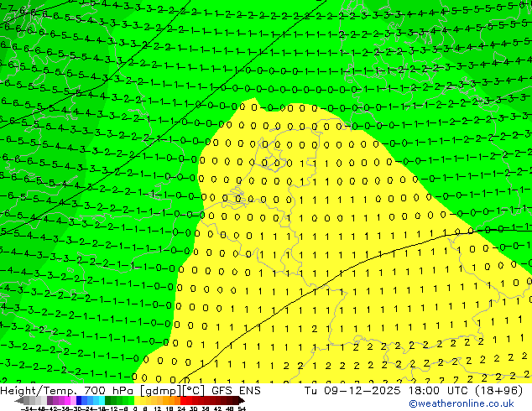532x411 pixels.
Task: Pick the bright red legend swatch above 24
Action: point(183,401)
